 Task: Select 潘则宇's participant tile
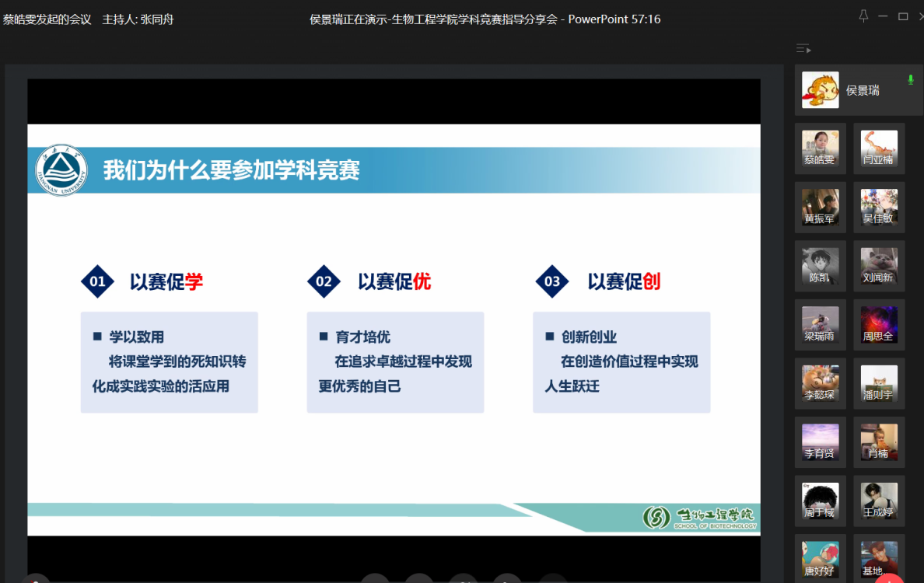tap(879, 383)
